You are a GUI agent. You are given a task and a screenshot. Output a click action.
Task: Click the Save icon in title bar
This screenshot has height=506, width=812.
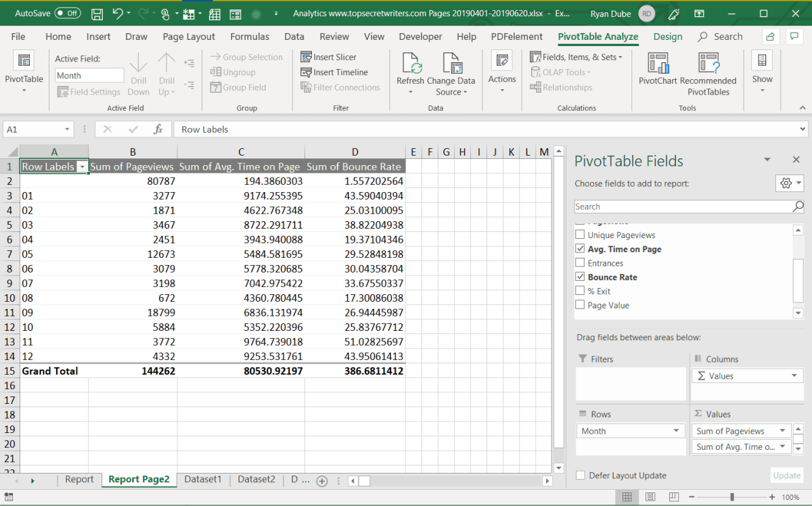coord(97,14)
